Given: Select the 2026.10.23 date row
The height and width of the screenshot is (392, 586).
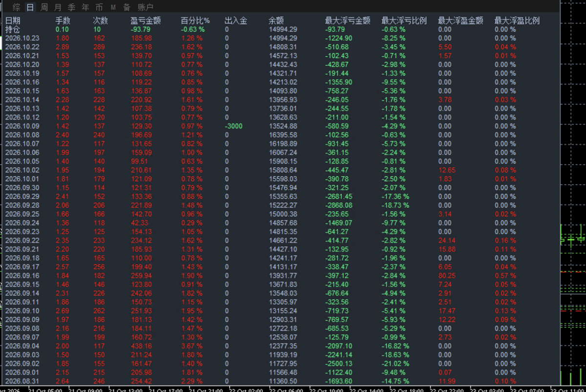Looking at the screenshot, I should pos(22,38).
